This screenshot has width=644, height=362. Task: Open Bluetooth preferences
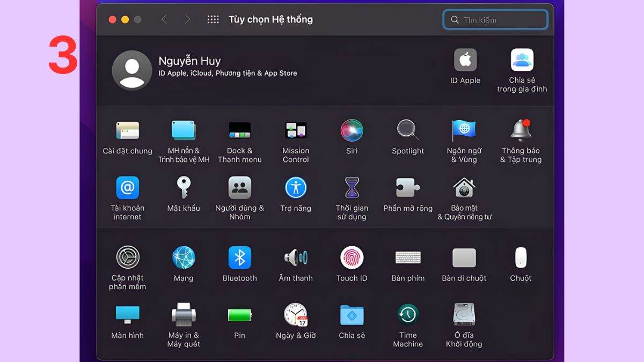pos(239,258)
